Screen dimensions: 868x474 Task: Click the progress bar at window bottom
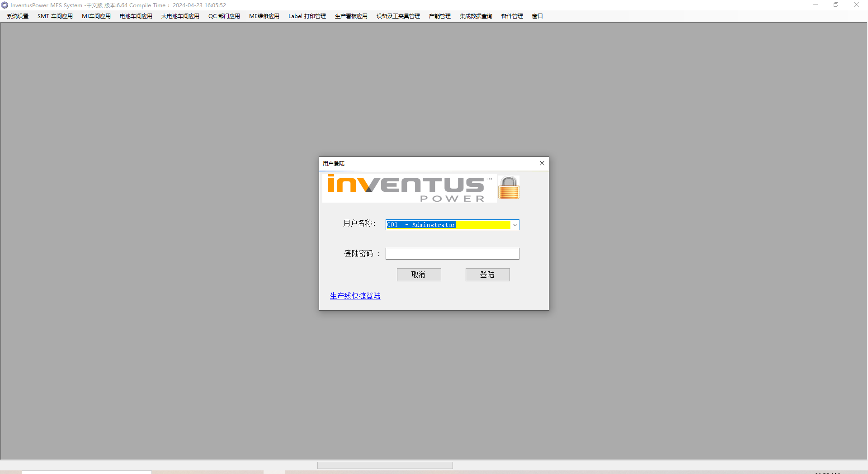coord(385,465)
